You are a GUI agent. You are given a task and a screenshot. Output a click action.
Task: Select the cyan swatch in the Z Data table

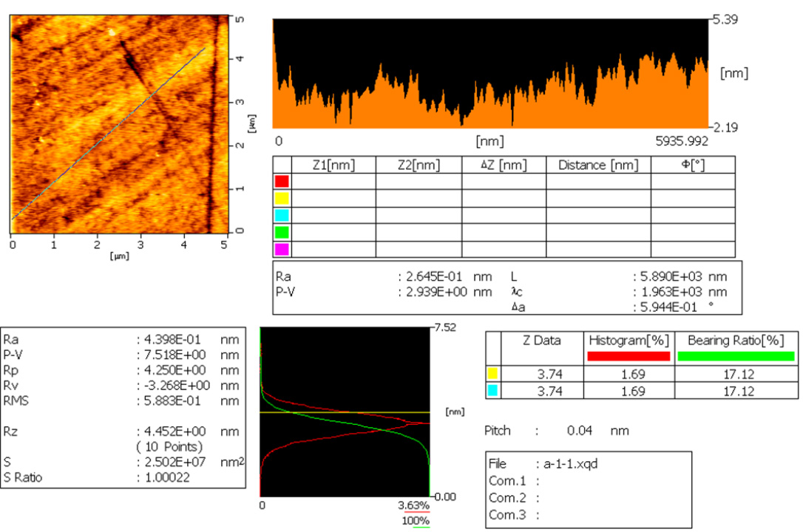pyautogui.click(x=493, y=390)
